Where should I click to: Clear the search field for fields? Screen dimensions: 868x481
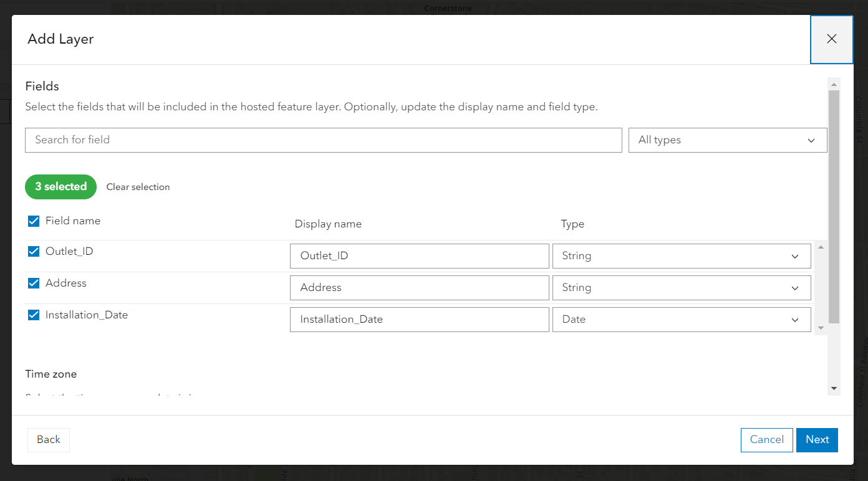[323, 140]
